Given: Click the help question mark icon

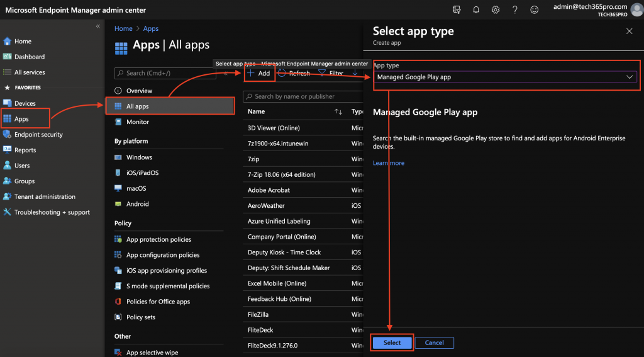Looking at the screenshot, I should click(515, 9).
